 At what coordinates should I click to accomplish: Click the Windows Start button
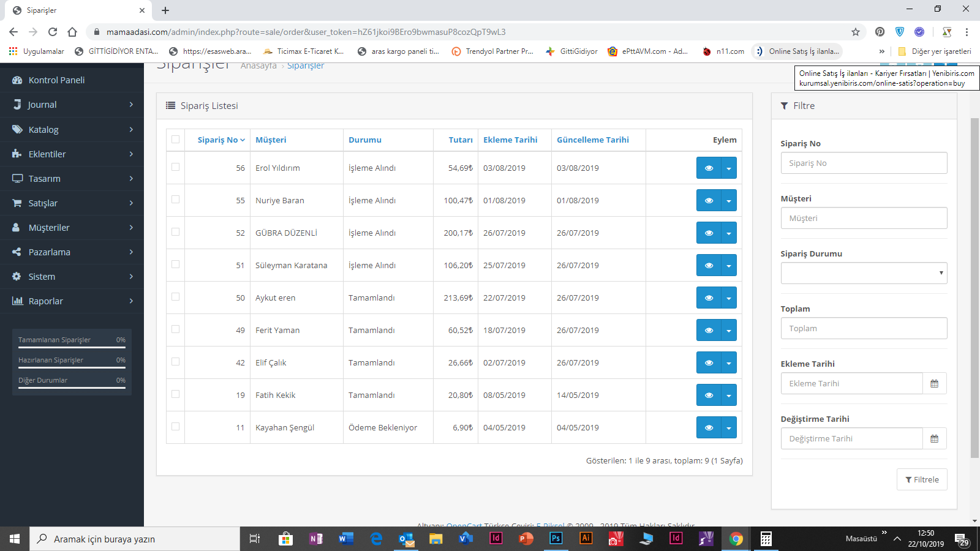click(15, 539)
